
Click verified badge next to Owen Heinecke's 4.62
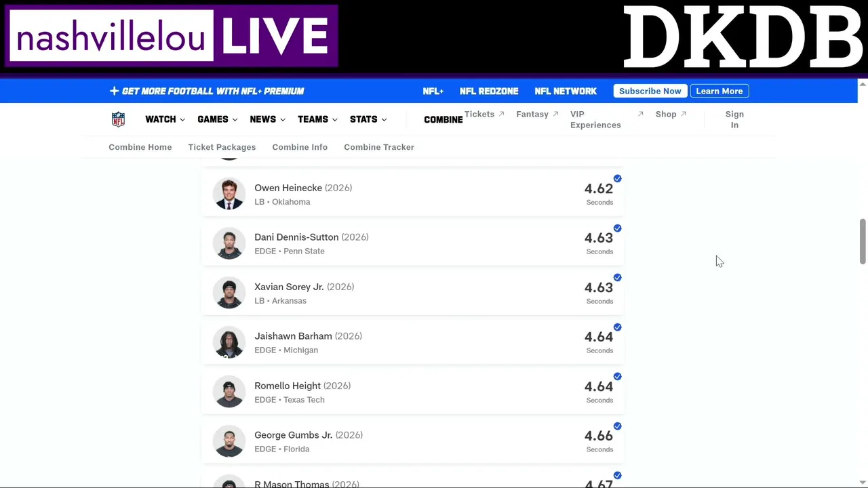(617, 179)
